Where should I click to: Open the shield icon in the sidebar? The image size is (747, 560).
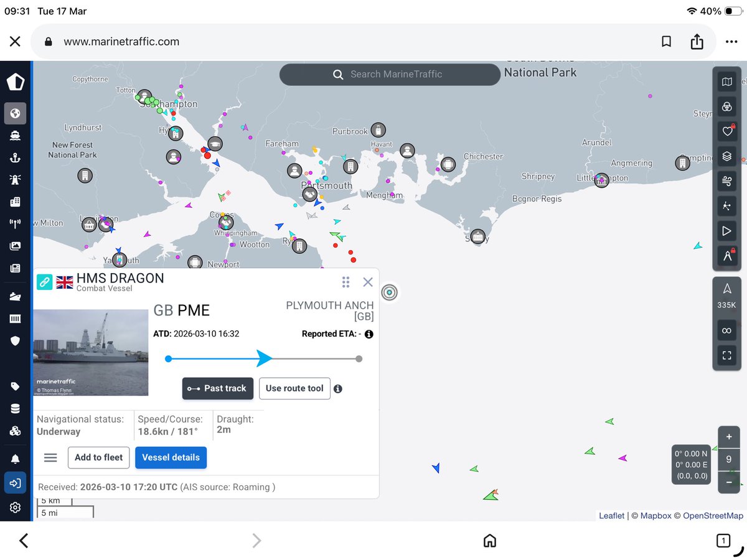click(15, 341)
